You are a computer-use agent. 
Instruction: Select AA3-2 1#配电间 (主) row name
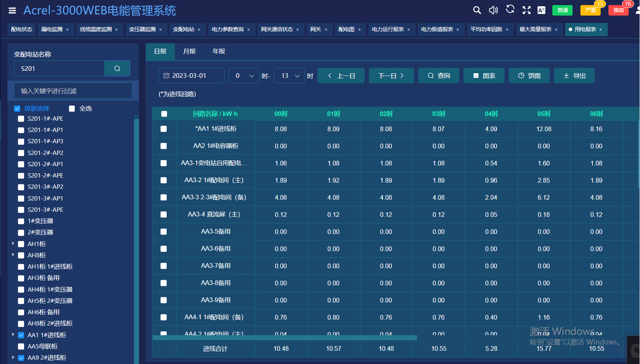point(214,180)
